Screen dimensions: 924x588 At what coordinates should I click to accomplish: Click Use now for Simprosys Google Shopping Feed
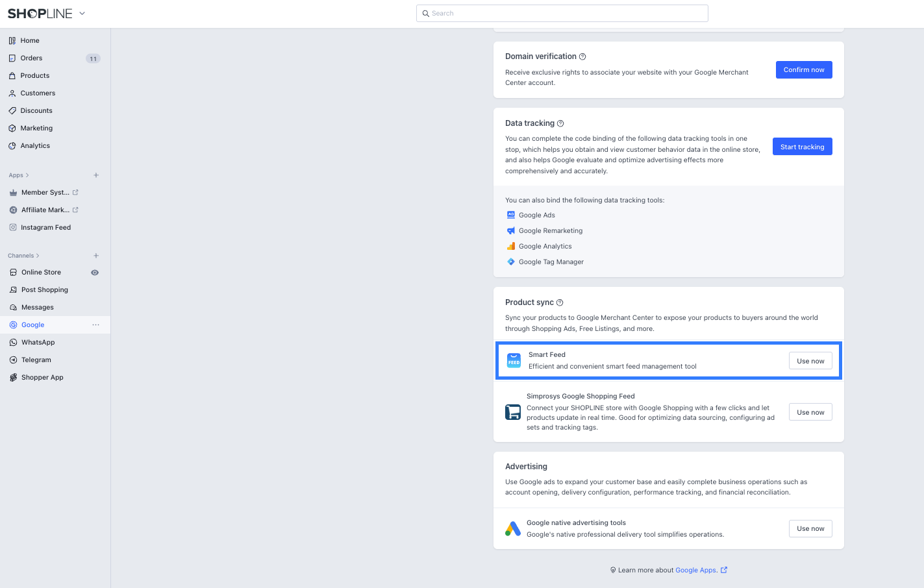pyautogui.click(x=810, y=412)
